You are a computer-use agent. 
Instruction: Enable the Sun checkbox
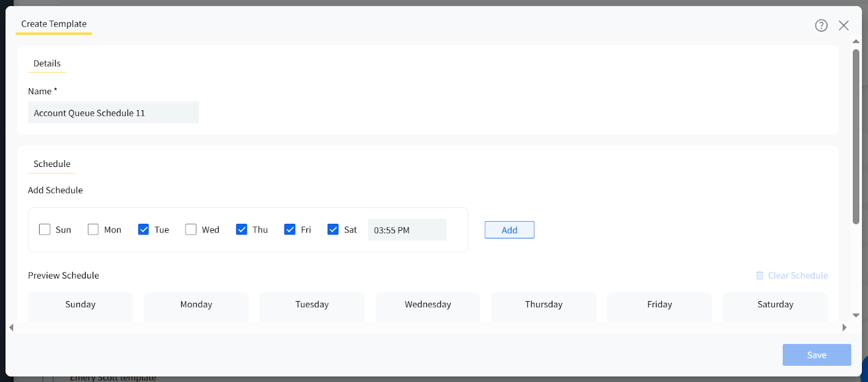(x=44, y=230)
